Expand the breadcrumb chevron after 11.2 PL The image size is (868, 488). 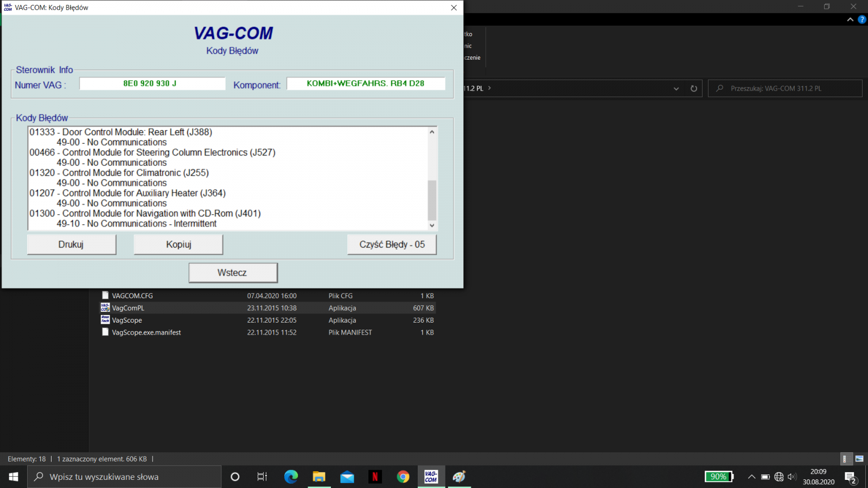pyautogui.click(x=489, y=88)
